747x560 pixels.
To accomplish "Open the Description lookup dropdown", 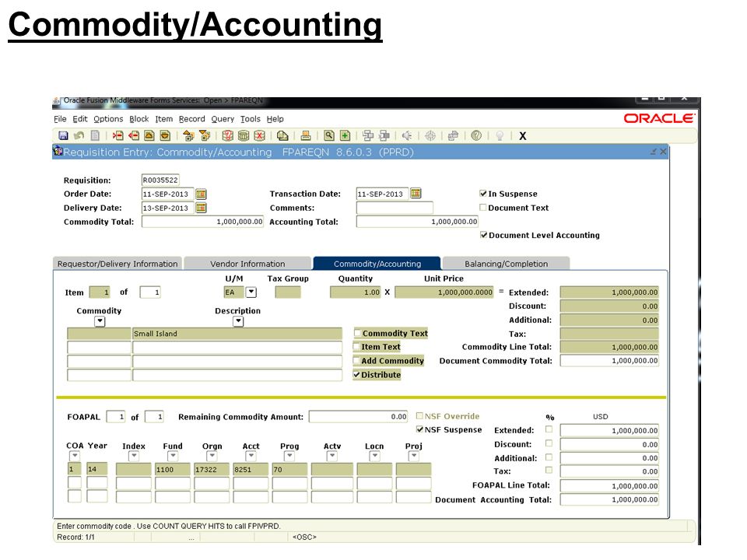I will tap(238, 321).
